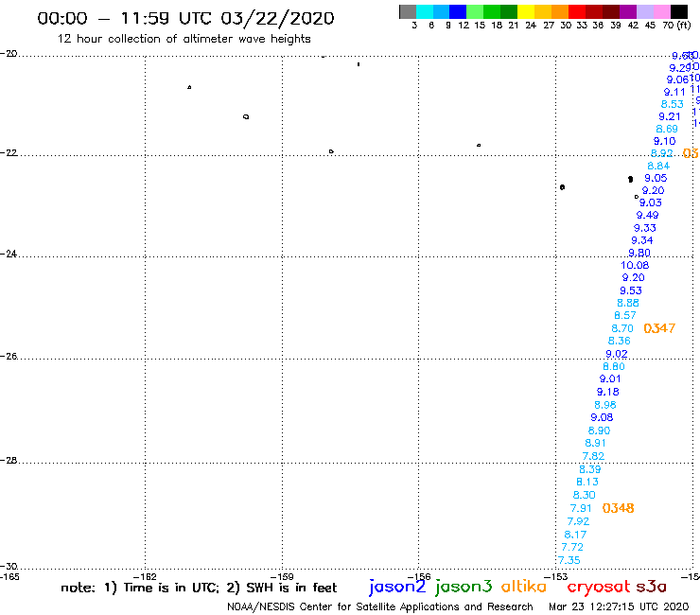Click the '8.84' wave height value
The image size is (700, 615).
(x=658, y=167)
